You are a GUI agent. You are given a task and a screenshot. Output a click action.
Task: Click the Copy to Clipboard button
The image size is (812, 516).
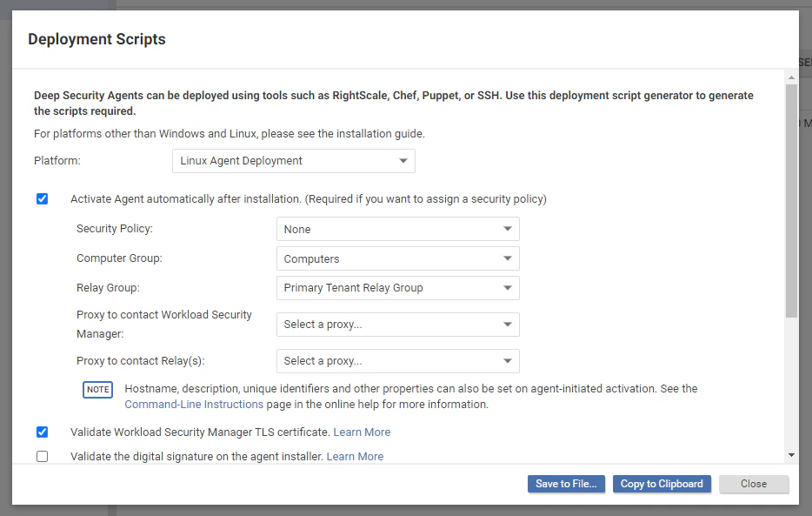pyautogui.click(x=662, y=484)
